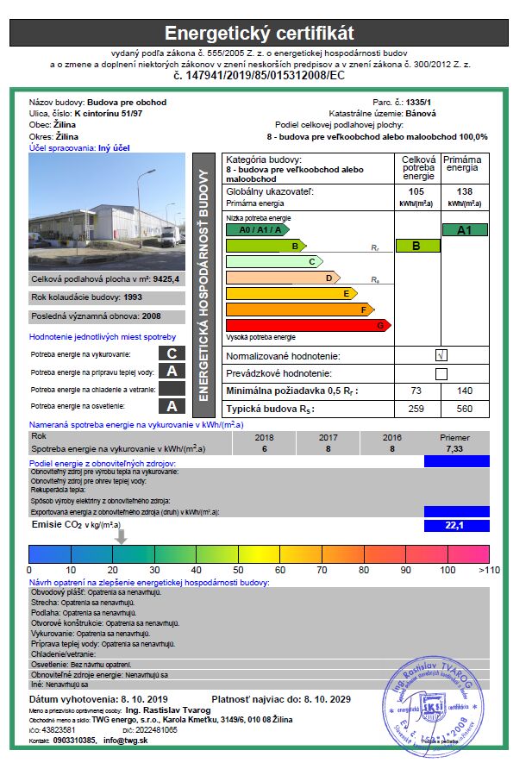Viewport: 532px width, 769px height.
Task: Click the Účel spracovania: Iný účel text
Action: 79,147
